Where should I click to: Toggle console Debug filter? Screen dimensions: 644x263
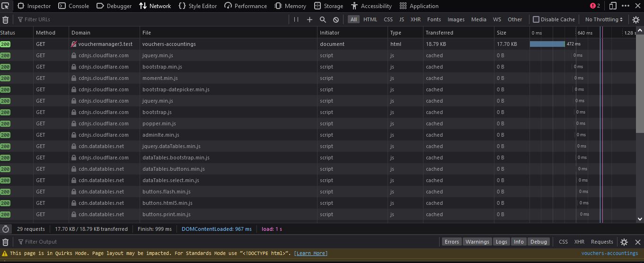pos(538,242)
